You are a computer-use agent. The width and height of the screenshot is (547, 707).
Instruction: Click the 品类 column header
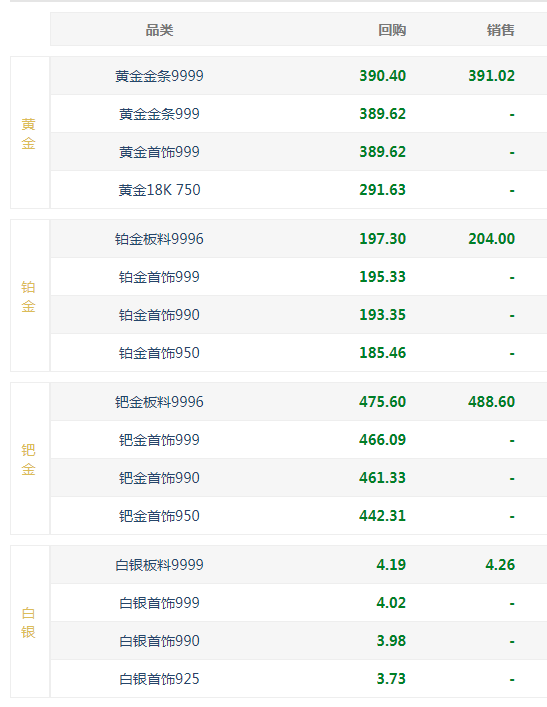click(x=159, y=30)
